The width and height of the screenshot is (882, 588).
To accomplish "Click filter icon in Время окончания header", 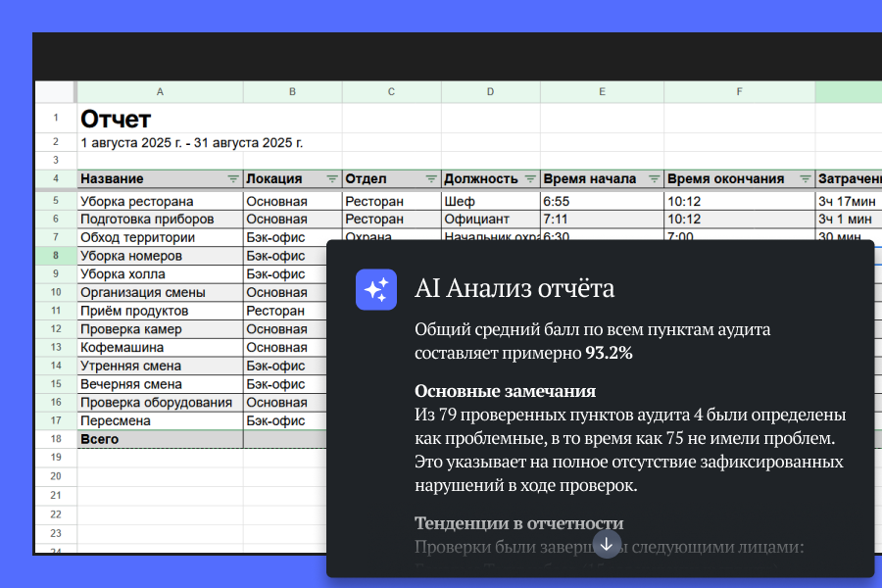I will coord(804,179).
